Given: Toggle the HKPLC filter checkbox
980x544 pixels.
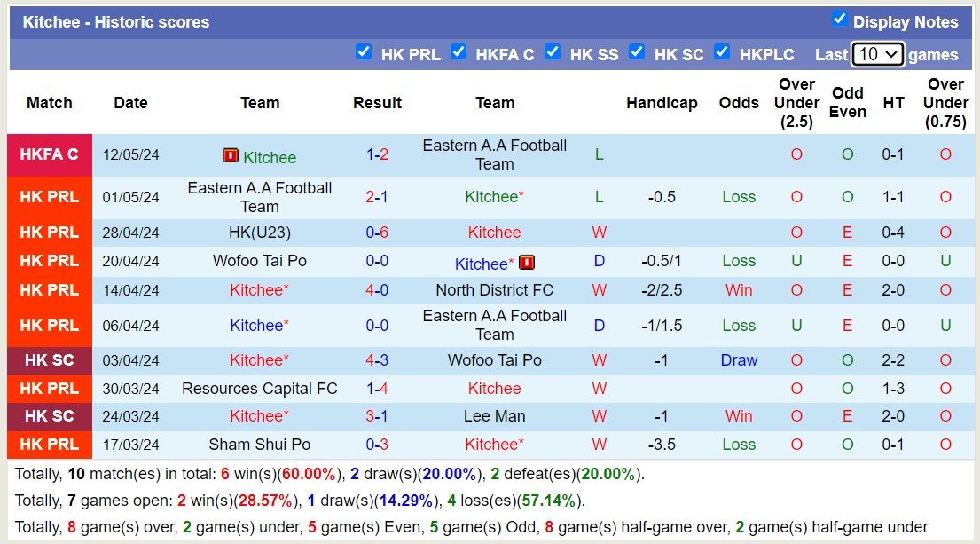Looking at the screenshot, I should coord(722,51).
